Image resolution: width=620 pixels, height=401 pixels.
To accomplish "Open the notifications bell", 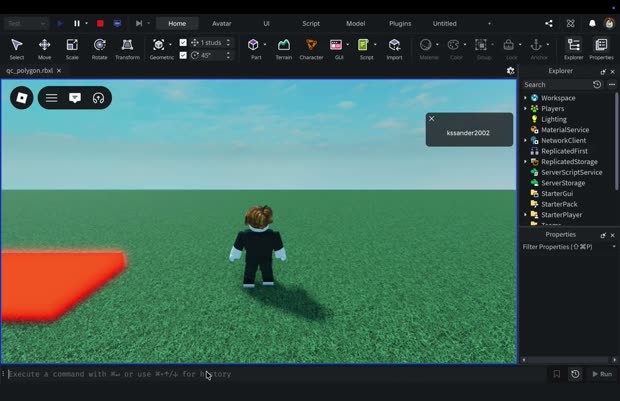I will (x=592, y=23).
